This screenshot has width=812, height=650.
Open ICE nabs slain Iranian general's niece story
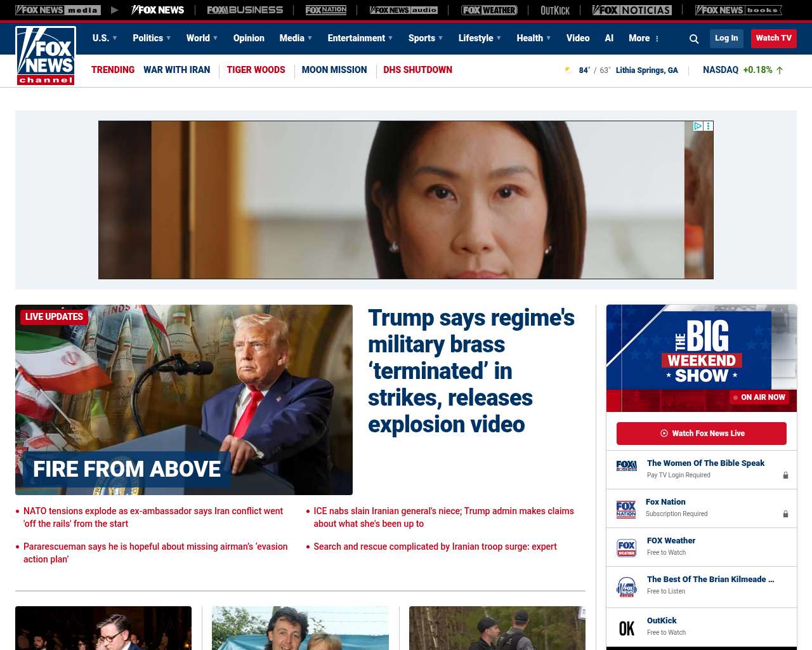point(443,517)
